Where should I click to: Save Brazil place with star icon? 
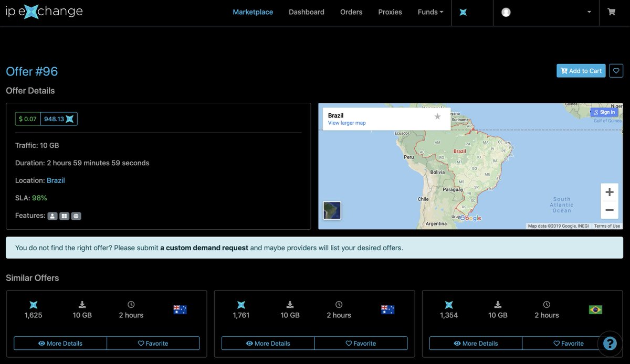point(438,116)
